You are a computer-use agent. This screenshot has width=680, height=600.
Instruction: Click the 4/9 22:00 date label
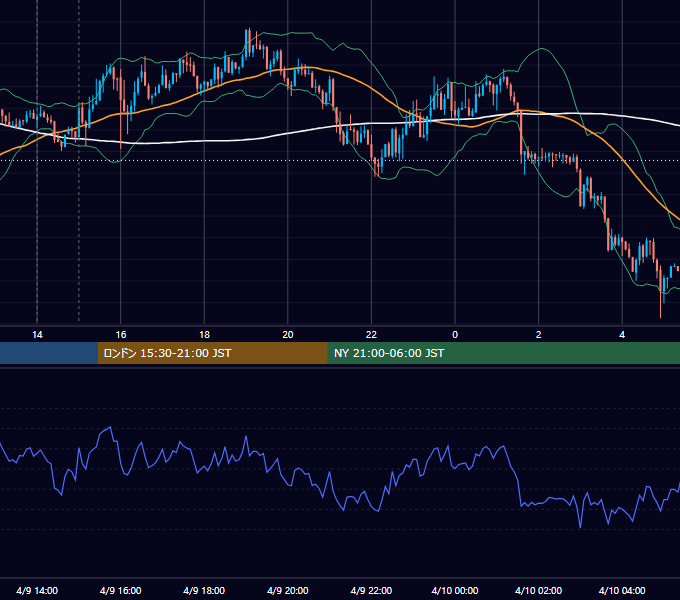pyautogui.click(x=371, y=590)
